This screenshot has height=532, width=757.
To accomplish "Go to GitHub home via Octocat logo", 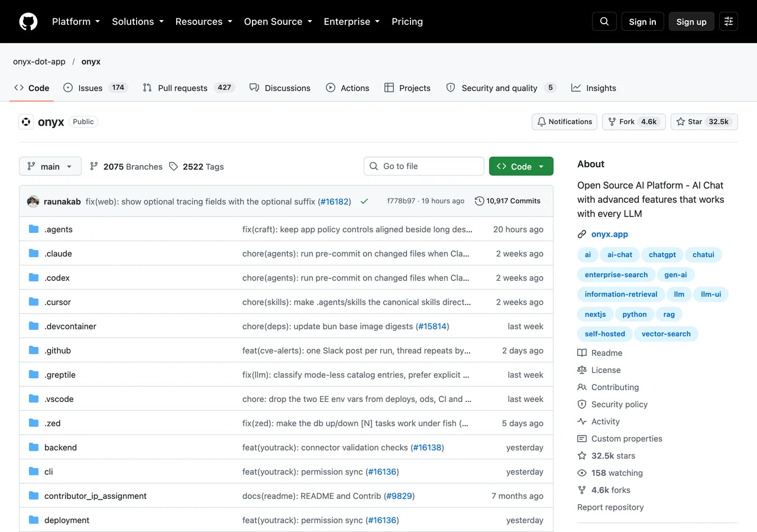I will tap(28, 21).
